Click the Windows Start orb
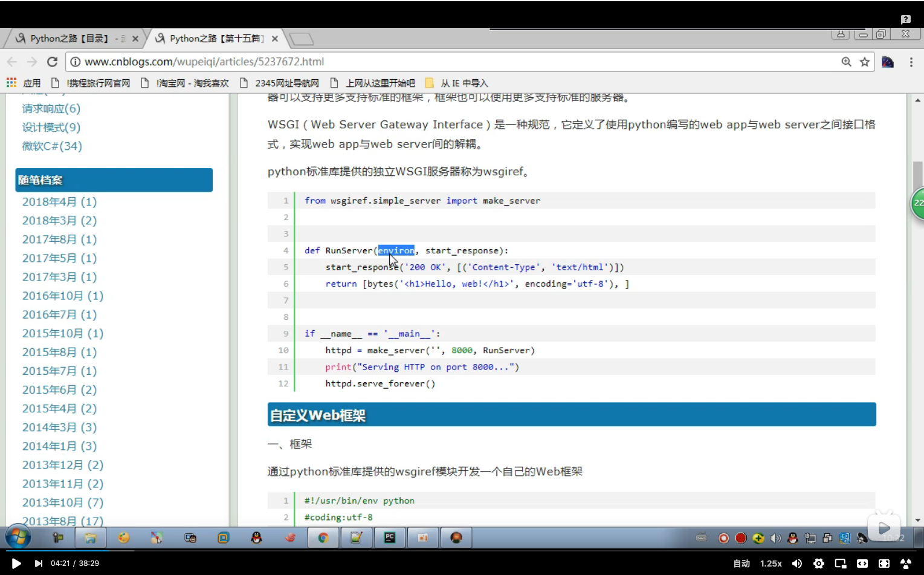 coord(18,537)
